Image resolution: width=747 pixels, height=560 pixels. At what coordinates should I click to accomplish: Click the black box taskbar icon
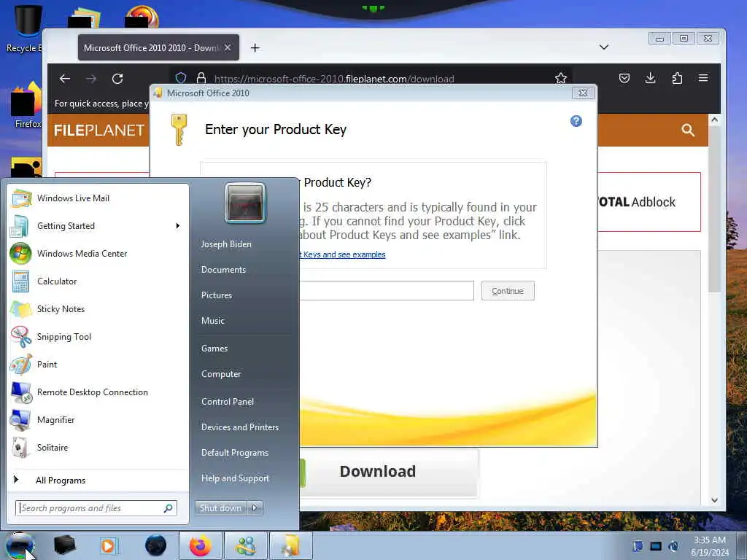64,545
